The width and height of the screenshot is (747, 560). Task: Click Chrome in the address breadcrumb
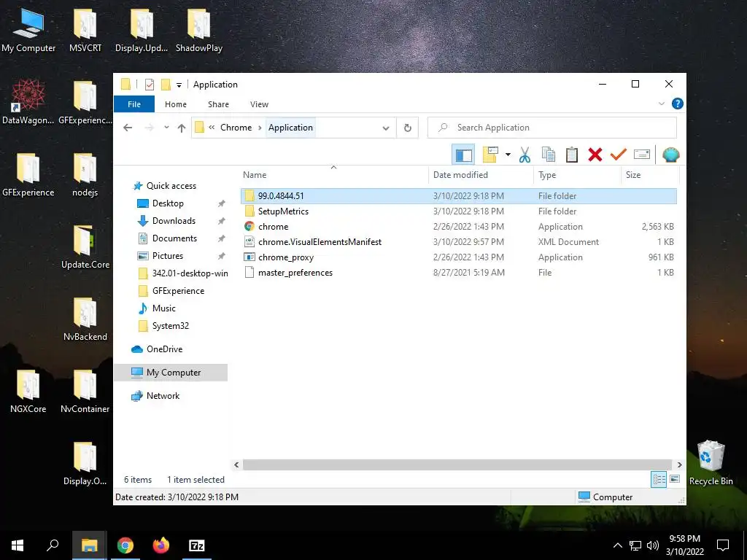coord(236,128)
